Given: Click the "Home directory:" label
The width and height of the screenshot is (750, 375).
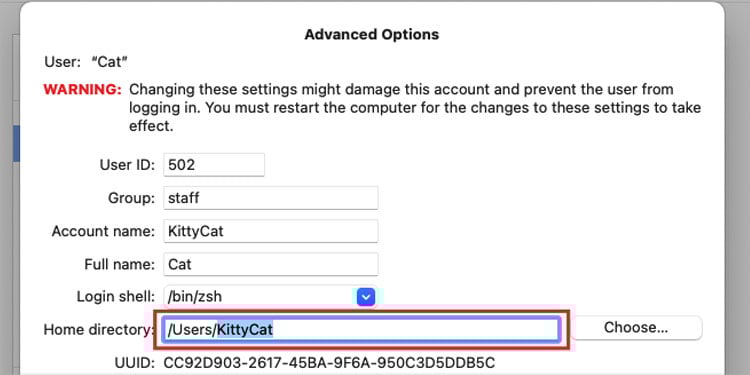Looking at the screenshot, I should [x=99, y=330].
